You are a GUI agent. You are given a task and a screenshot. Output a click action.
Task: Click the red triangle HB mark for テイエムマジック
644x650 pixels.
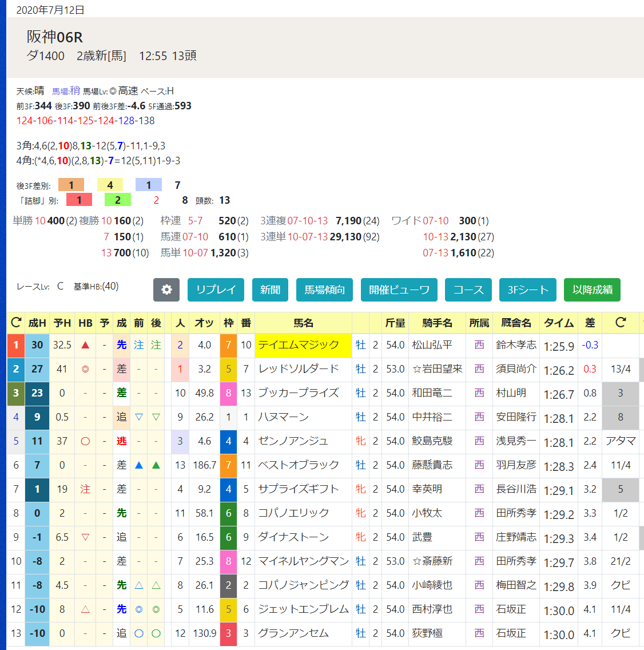click(x=85, y=345)
